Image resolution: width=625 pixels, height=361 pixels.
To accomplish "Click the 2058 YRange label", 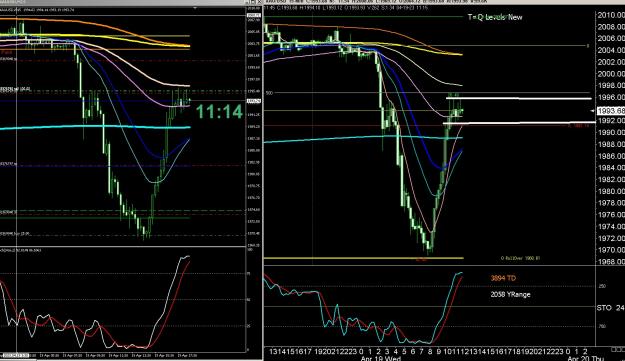I will coord(510,294).
